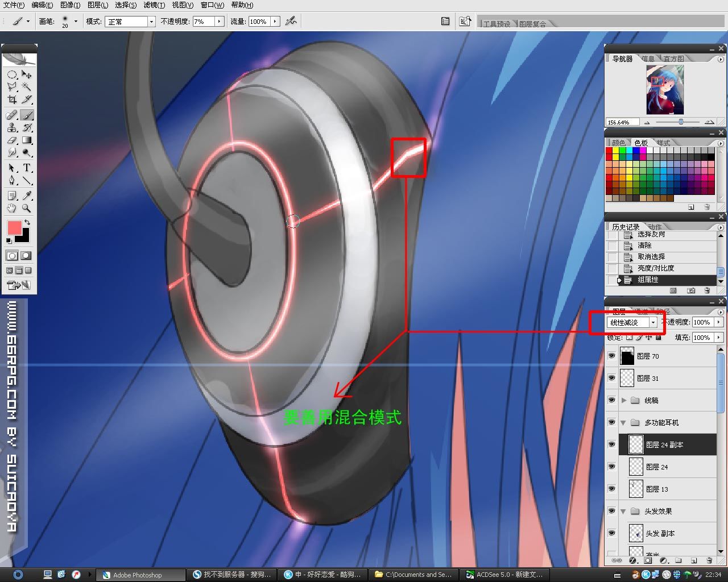Screen dimensions: 728x582
Task: Select the Hand tool
Action: (12, 209)
